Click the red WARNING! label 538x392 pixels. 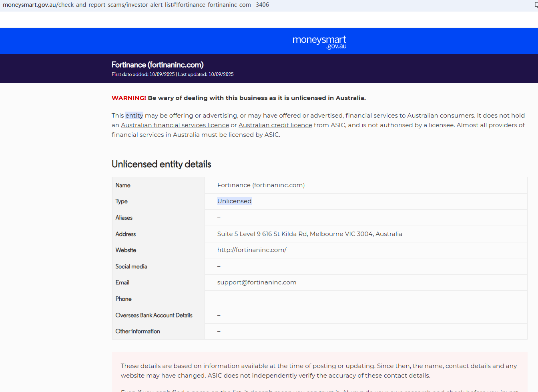129,98
